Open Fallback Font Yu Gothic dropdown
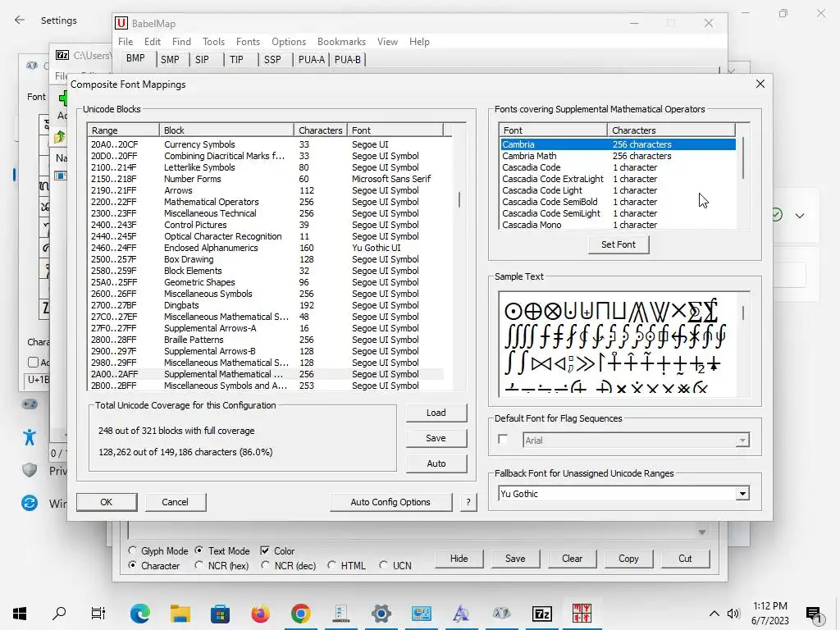This screenshot has height=630, width=840. coord(742,494)
